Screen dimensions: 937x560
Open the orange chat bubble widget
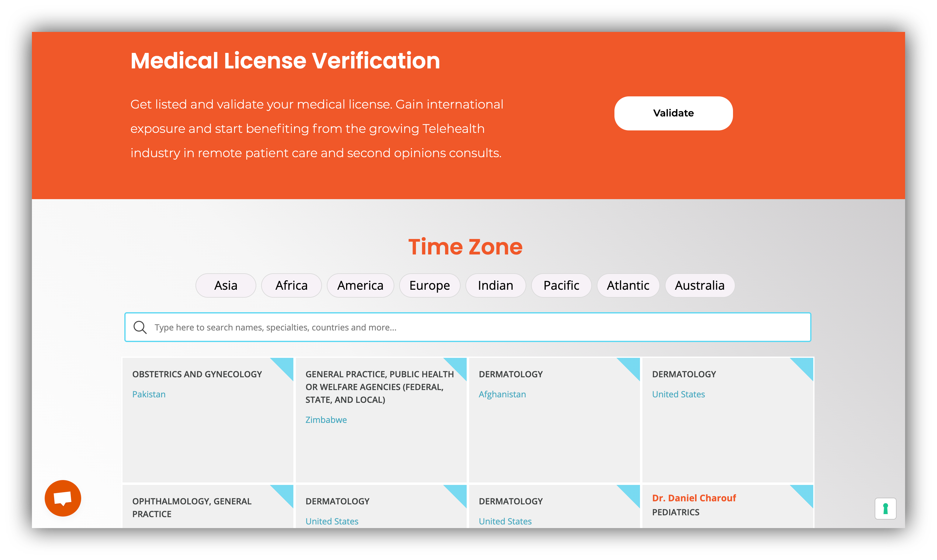[63, 498]
